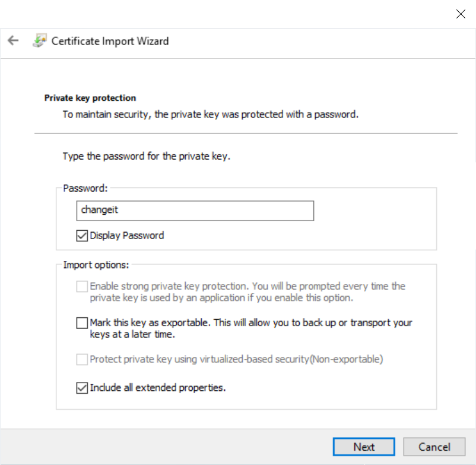The height and width of the screenshot is (465, 476).
Task: Click the back arrow in the wizard header
Action: pos(13,41)
